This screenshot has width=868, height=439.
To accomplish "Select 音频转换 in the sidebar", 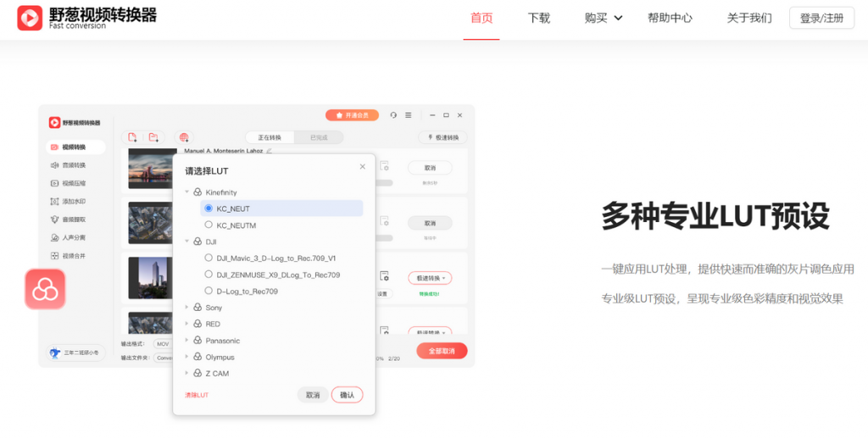I will click(x=69, y=165).
